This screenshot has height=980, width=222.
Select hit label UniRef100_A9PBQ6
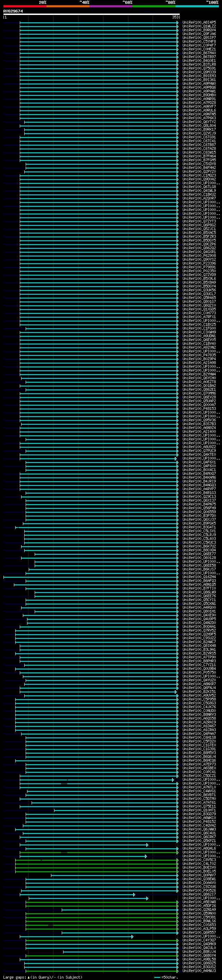tap(199, 88)
